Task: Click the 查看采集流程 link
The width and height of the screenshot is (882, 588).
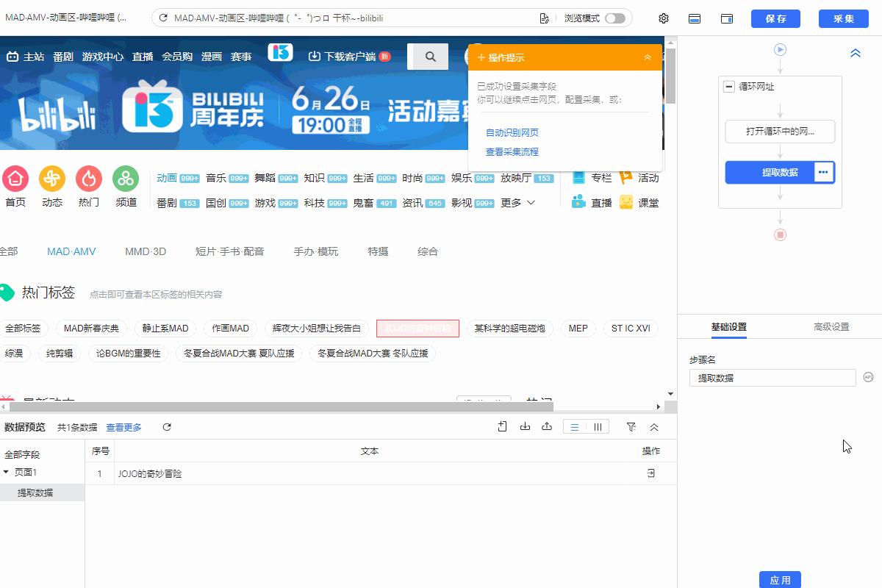Action: point(512,152)
